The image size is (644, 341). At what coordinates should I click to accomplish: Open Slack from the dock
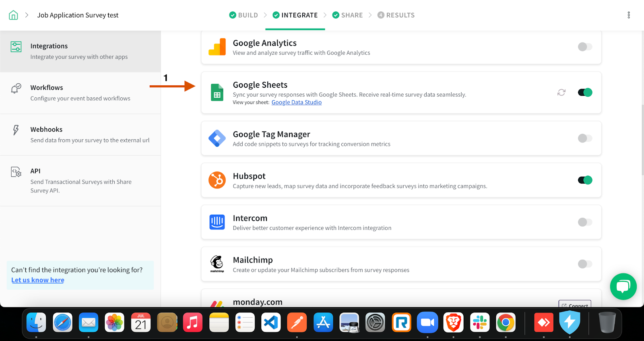click(480, 322)
